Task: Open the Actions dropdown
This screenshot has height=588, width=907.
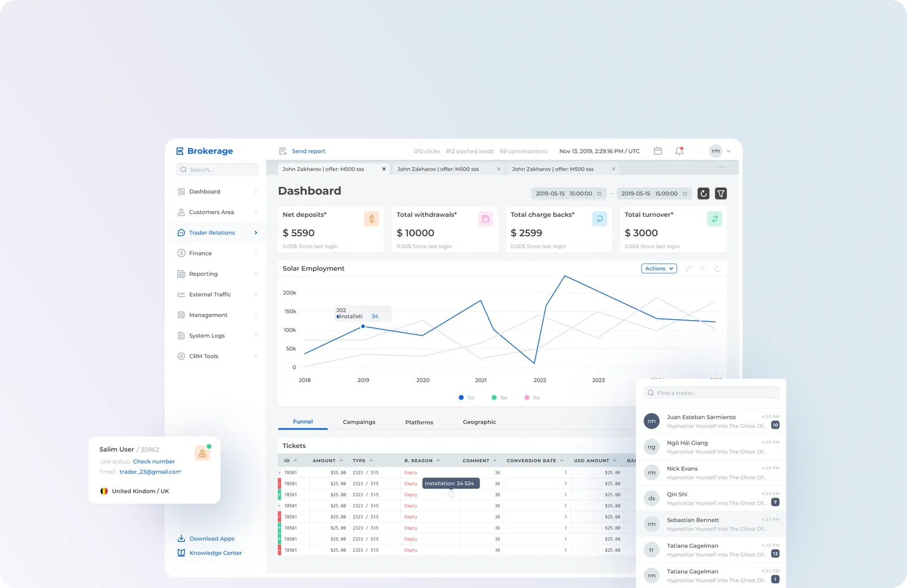Action: (659, 269)
